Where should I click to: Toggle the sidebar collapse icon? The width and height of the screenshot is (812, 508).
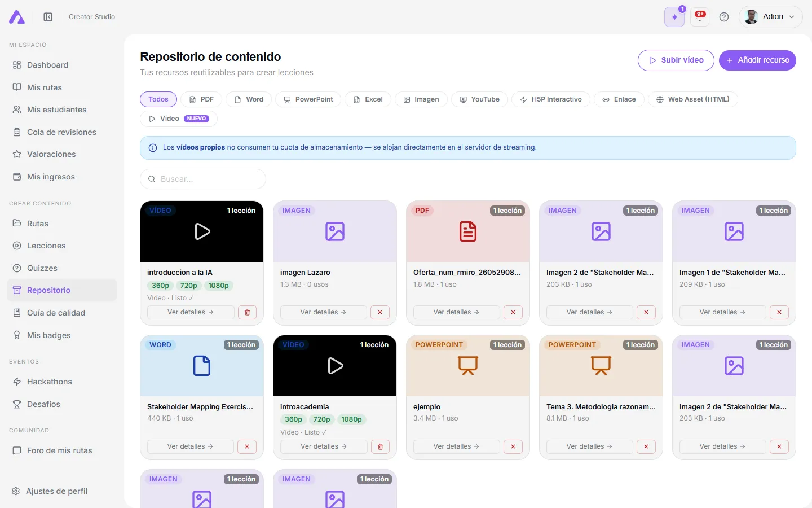[48, 17]
